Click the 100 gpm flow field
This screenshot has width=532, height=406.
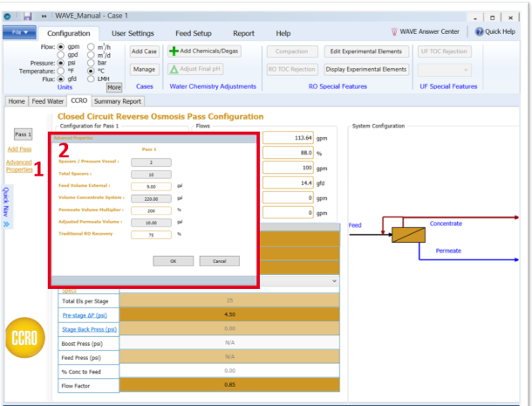pos(288,168)
